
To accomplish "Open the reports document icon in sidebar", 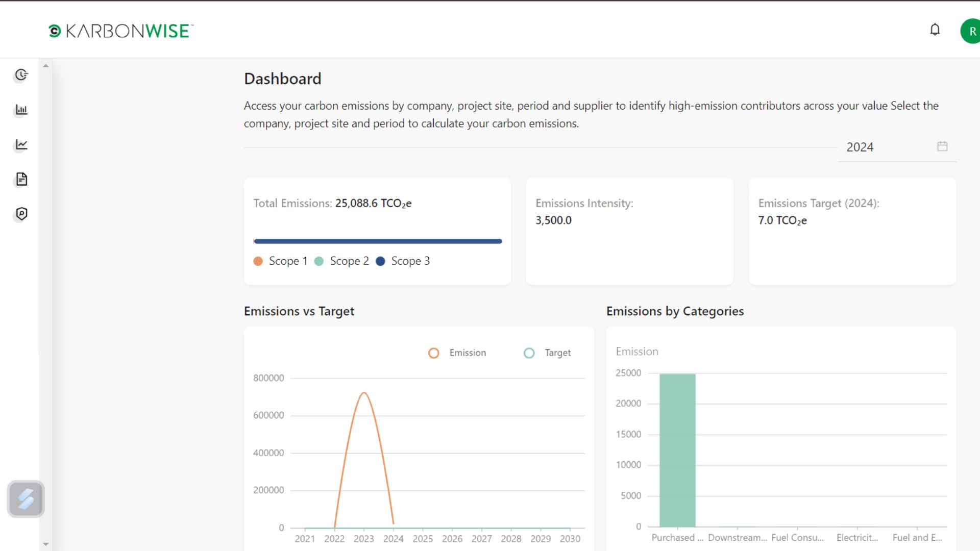I will tap(20, 179).
